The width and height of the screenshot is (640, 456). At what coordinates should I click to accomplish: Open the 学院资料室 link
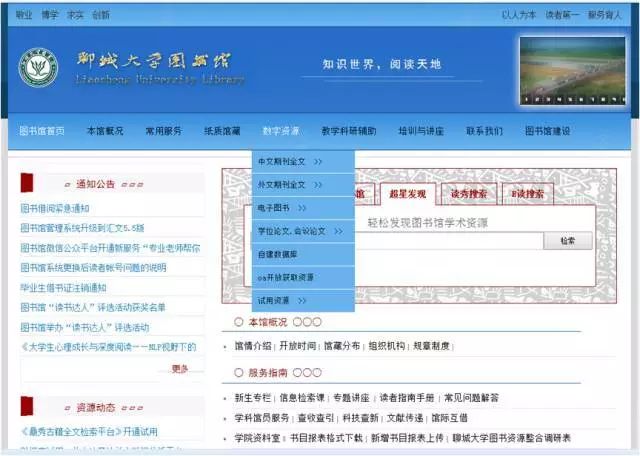click(257, 438)
